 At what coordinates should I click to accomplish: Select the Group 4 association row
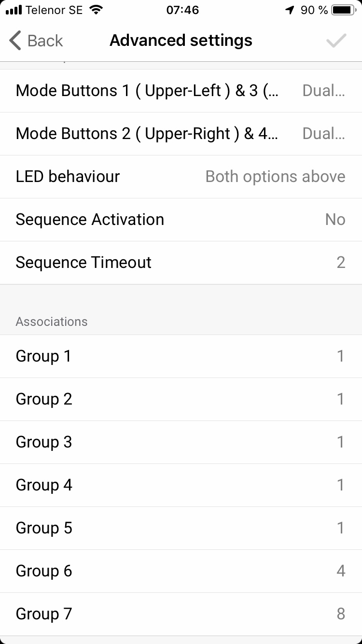(181, 485)
